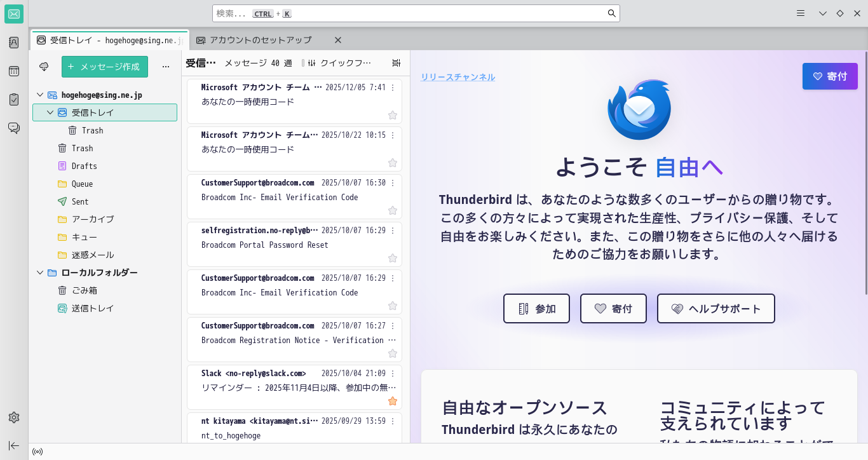Click the outlined 寄付 button beside 参加
This screenshot has height=460, width=868.
click(x=613, y=309)
